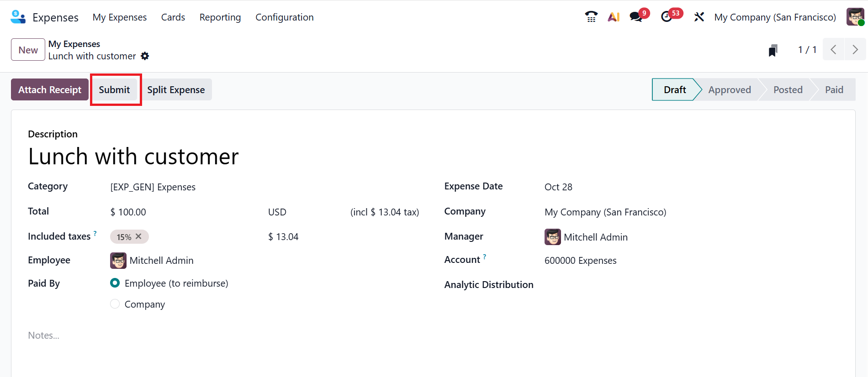Viewport: 868px width, 377px height.
Task: Open the activities clock icon
Action: click(667, 17)
